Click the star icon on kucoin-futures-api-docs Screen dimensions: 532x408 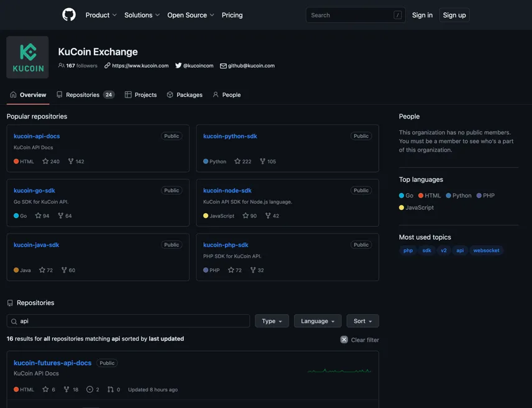click(45, 389)
